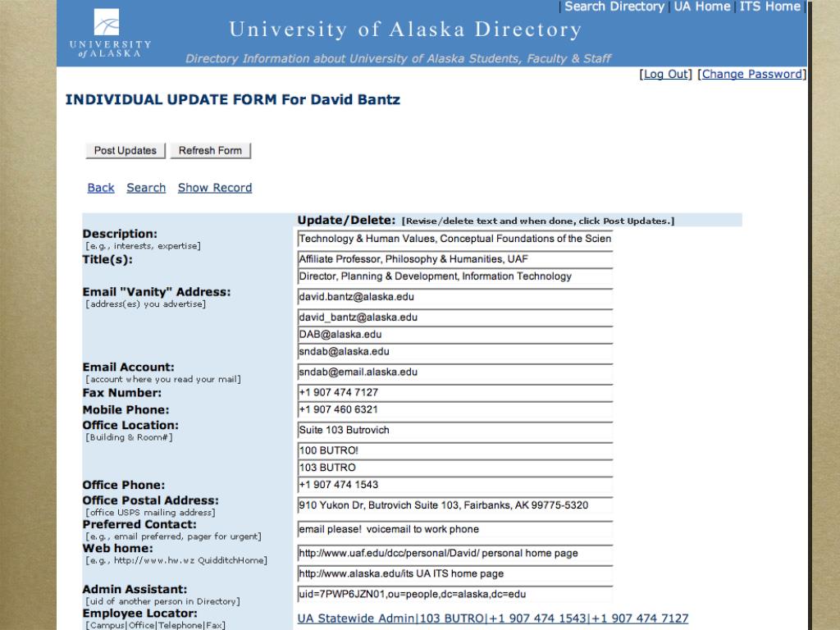Edit the personal home page URL field

[454, 554]
